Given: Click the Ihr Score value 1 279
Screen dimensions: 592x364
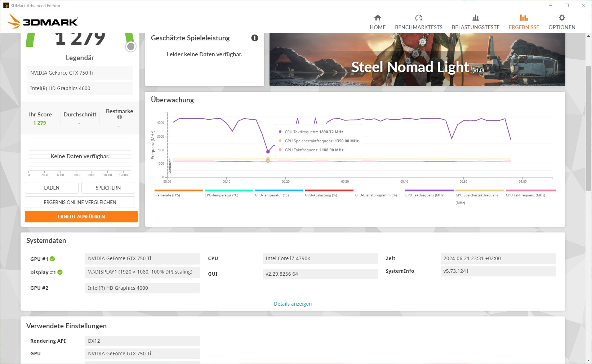Looking at the screenshot, I should coord(40,123).
